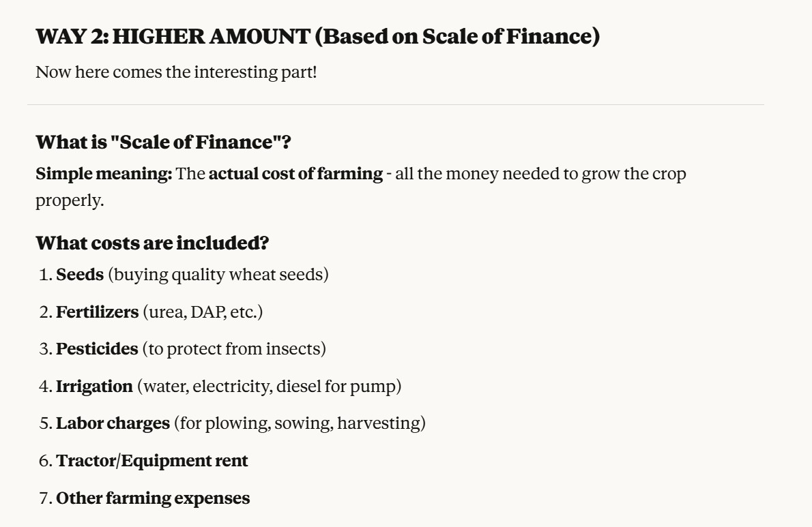Select the bold 'Irrigation' list item
The height and width of the screenshot is (527, 812).
[x=94, y=387]
